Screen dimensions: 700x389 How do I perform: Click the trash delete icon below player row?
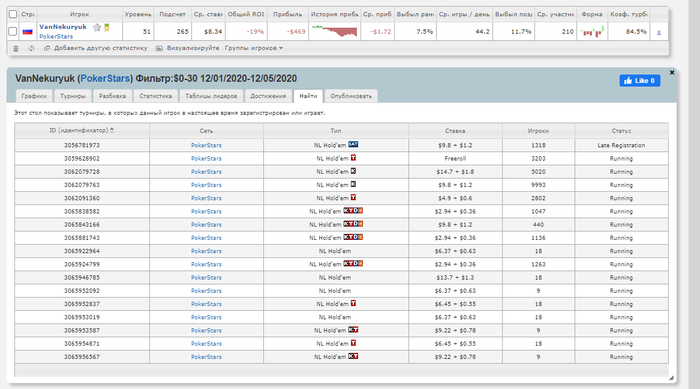[x=16, y=48]
